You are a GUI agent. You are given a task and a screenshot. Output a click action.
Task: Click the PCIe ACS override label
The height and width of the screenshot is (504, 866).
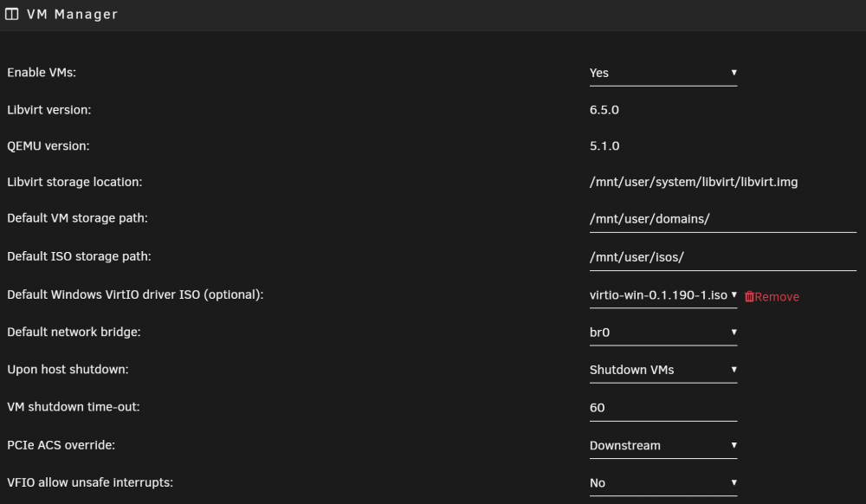point(61,445)
